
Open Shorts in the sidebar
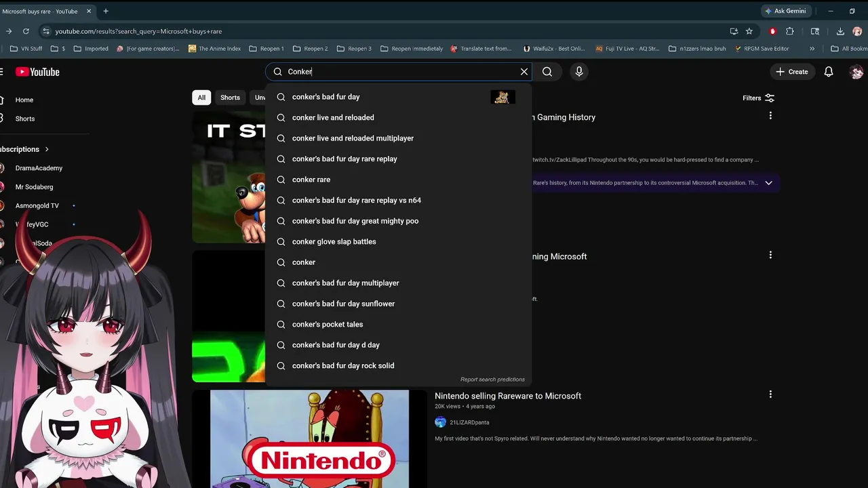pyautogui.click(x=25, y=119)
